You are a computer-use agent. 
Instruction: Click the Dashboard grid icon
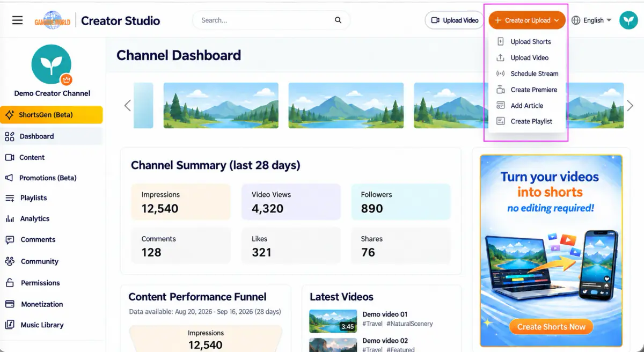click(10, 136)
